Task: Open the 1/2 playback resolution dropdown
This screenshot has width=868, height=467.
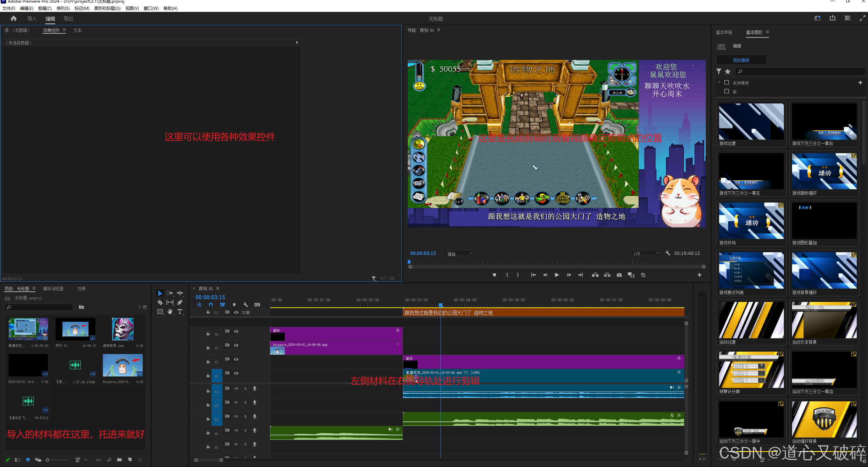Action: (646, 254)
